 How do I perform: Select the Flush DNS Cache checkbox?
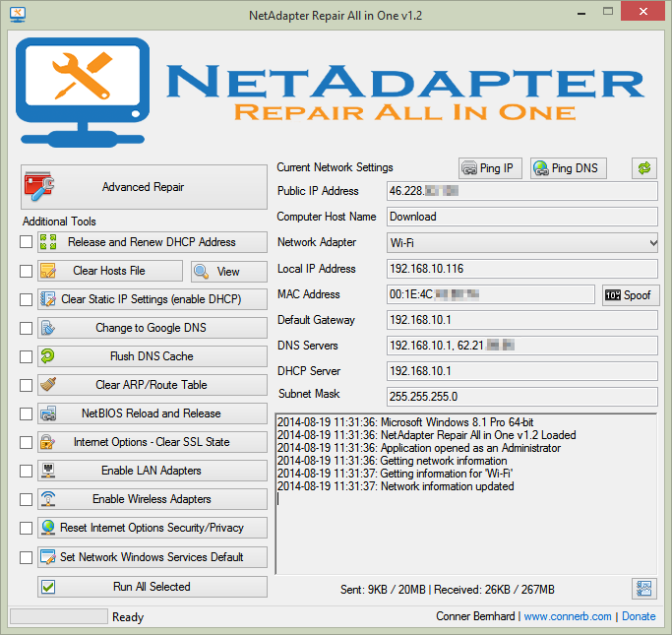27,356
